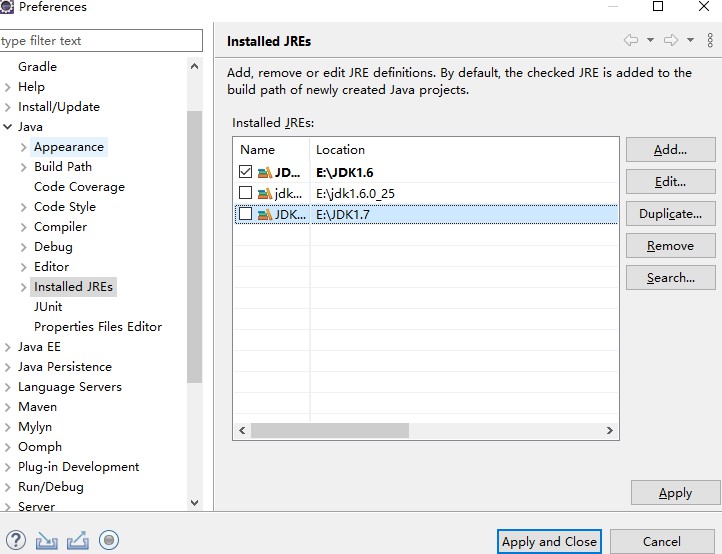Click the JRE library icon for E:\jdk1.6.0_25
The image size is (722, 554).
264,193
